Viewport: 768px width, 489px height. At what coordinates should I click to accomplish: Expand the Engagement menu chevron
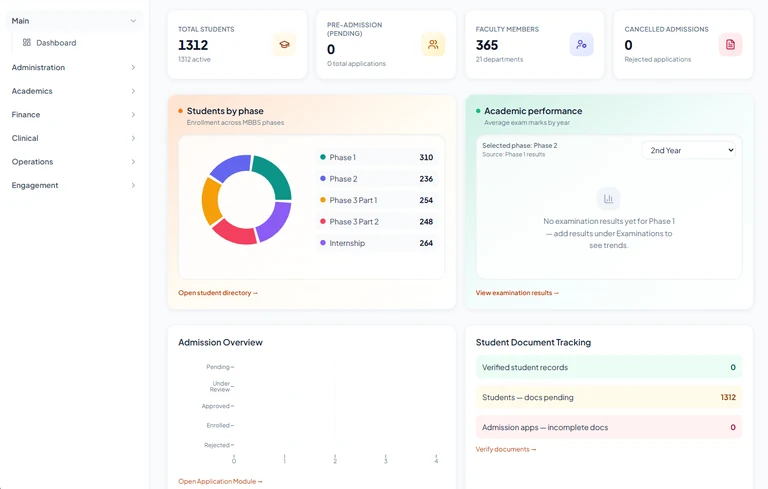(x=133, y=185)
